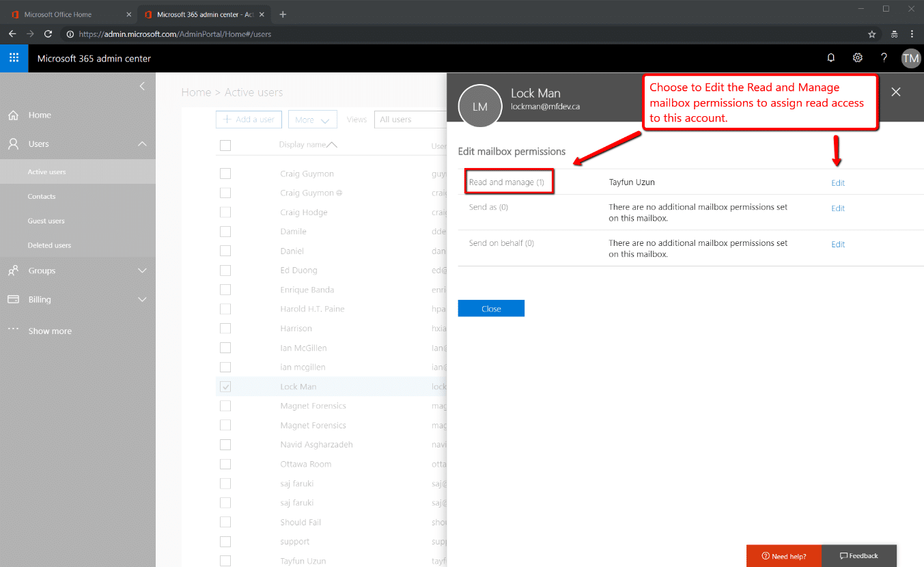Expand the Groups section chevron
The width and height of the screenshot is (924, 567).
[142, 271]
